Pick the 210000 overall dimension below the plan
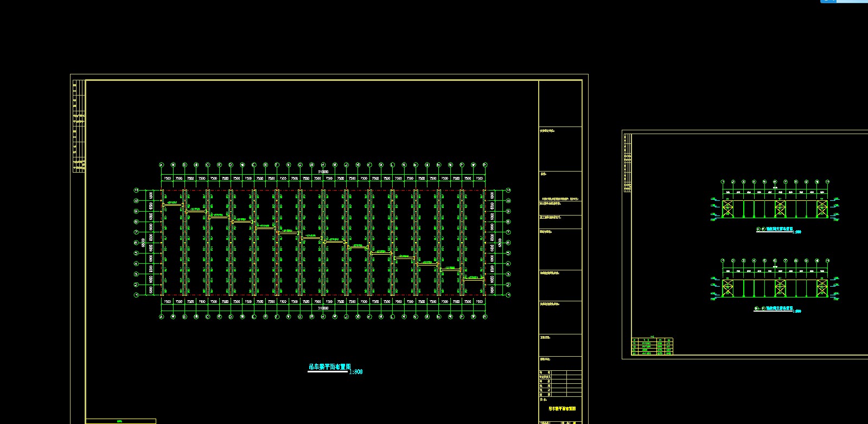868x424 pixels. point(323,308)
